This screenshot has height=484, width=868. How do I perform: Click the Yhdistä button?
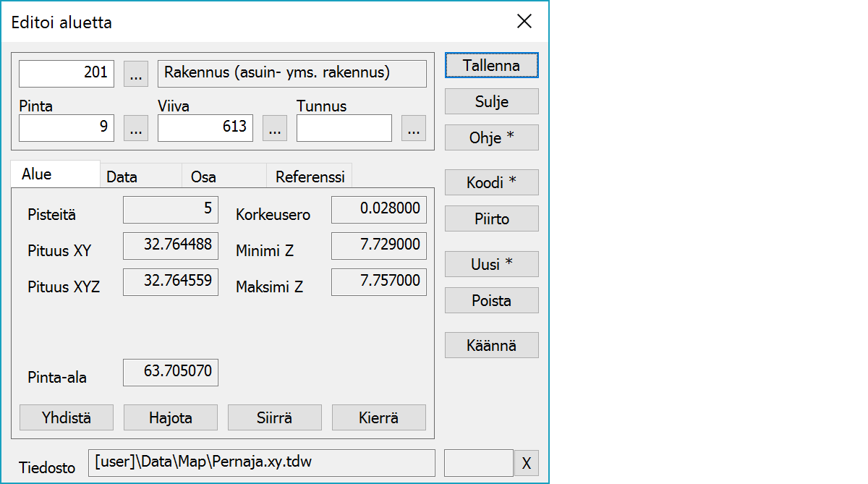click(67, 417)
